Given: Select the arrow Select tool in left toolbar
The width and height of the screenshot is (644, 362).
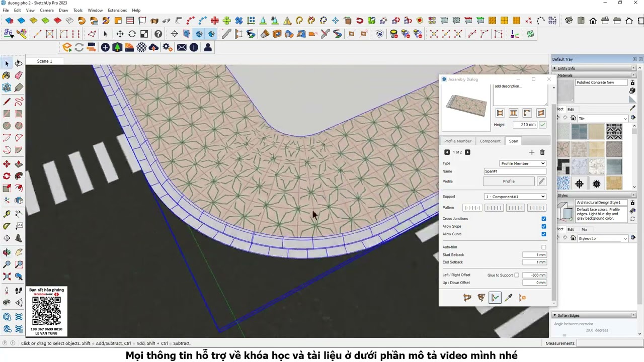Looking at the screenshot, I should 7,63.
